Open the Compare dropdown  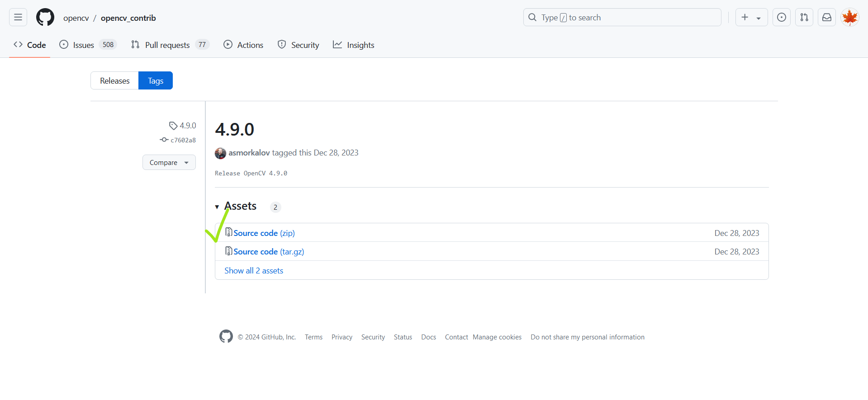tap(169, 162)
